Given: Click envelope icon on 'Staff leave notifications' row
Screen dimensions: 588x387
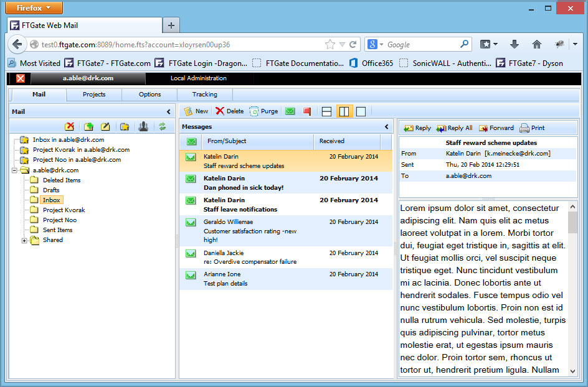Looking at the screenshot, I should coord(191,200).
